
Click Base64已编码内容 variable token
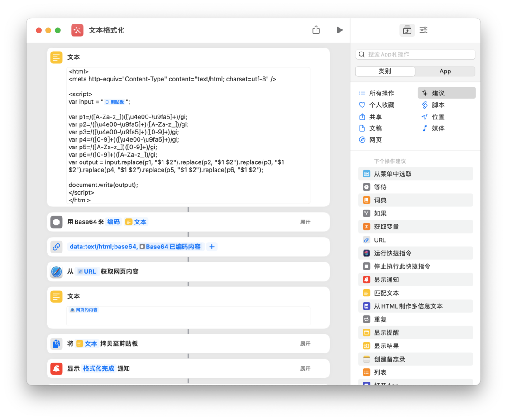coord(170,247)
